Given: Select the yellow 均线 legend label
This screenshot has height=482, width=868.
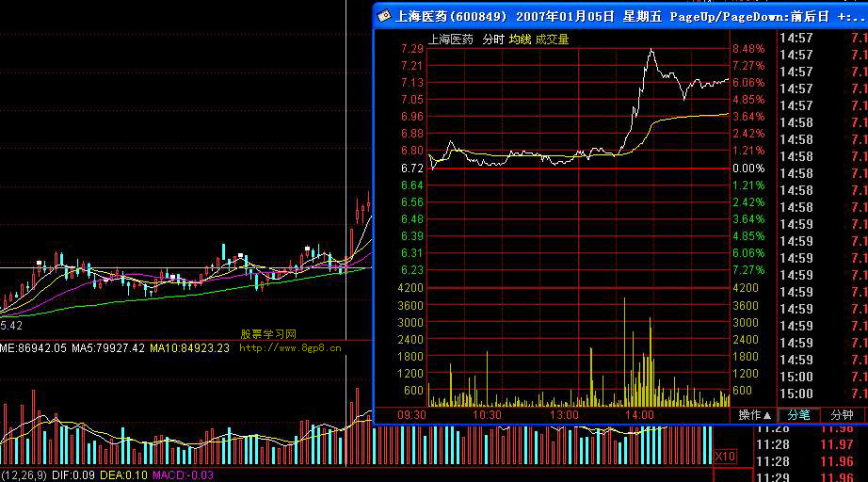Looking at the screenshot, I should (x=520, y=40).
